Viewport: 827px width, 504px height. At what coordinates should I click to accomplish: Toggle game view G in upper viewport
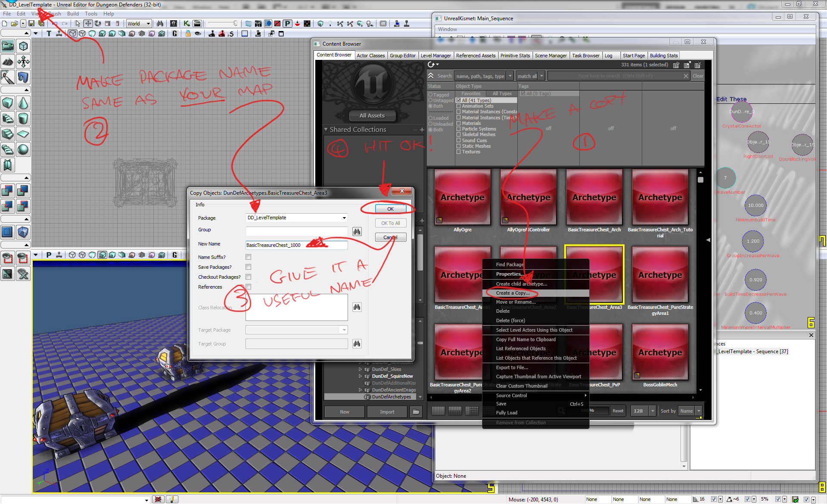[174, 34]
